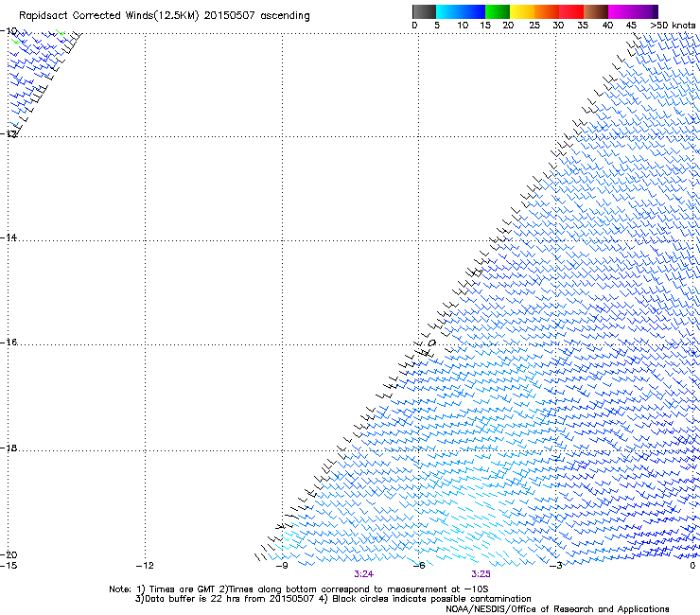This screenshot has height=615, width=700.
Task: Click the dark purple 45-50 knots segment
Action: point(645,11)
